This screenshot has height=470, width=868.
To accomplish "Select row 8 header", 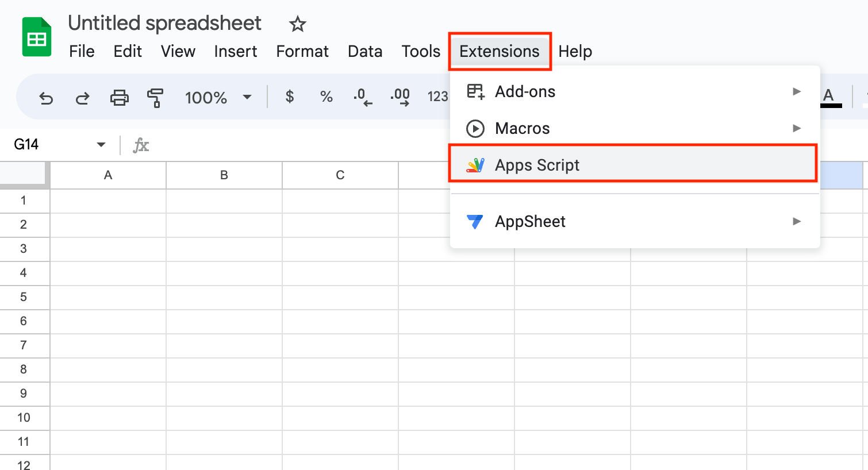I will [x=25, y=370].
